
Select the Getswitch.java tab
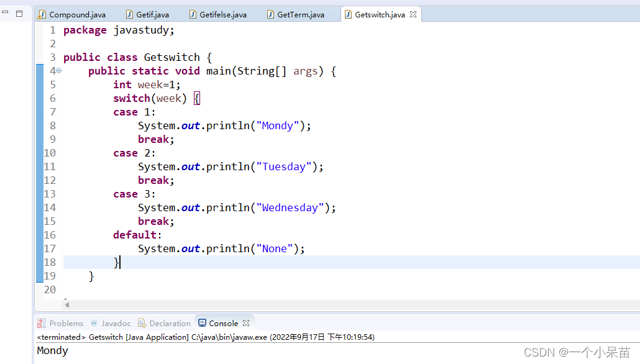380,15
